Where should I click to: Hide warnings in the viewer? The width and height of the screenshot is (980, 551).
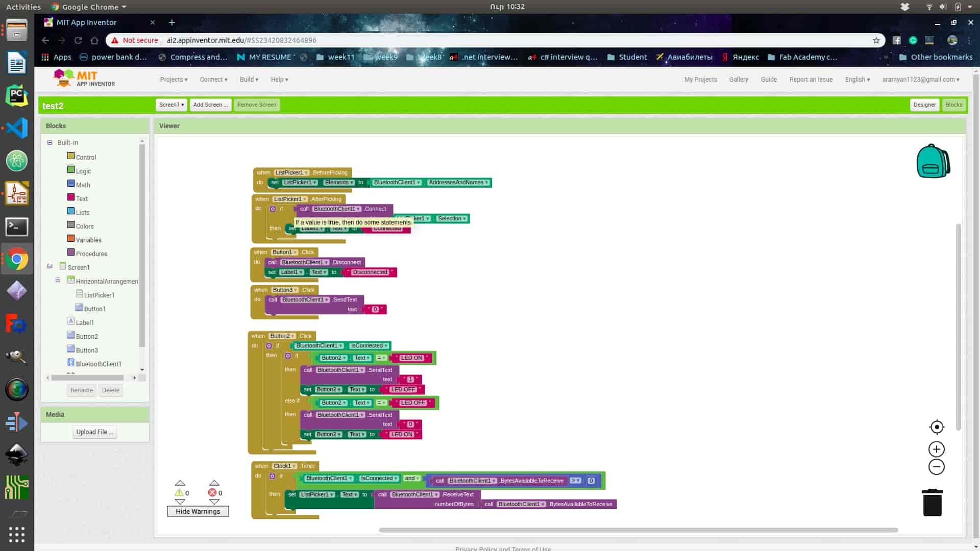pyautogui.click(x=198, y=511)
